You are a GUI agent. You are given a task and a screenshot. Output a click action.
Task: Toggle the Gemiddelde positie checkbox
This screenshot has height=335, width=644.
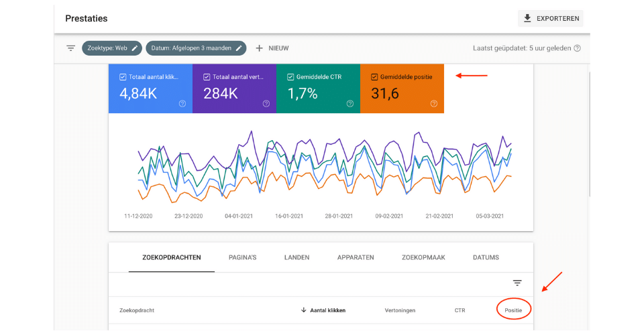(374, 77)
